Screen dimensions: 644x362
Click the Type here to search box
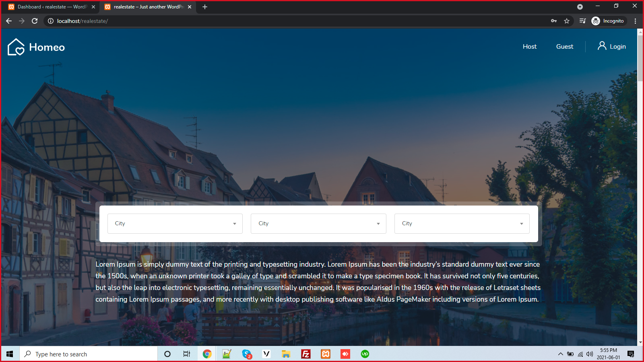click(x=89, y=354)
